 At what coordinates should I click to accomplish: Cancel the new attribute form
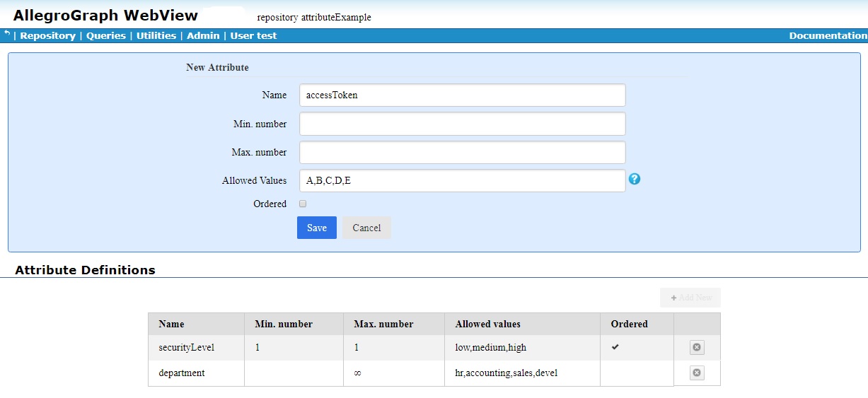pos(366,228)
